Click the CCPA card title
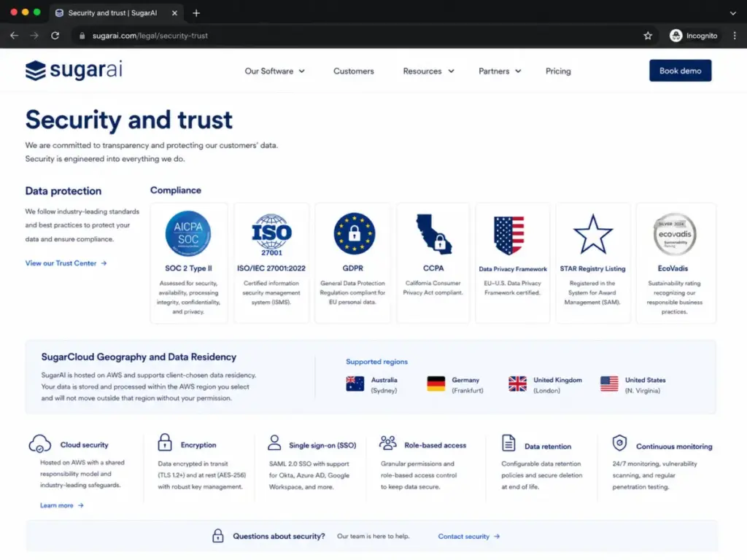 point(433,268)
